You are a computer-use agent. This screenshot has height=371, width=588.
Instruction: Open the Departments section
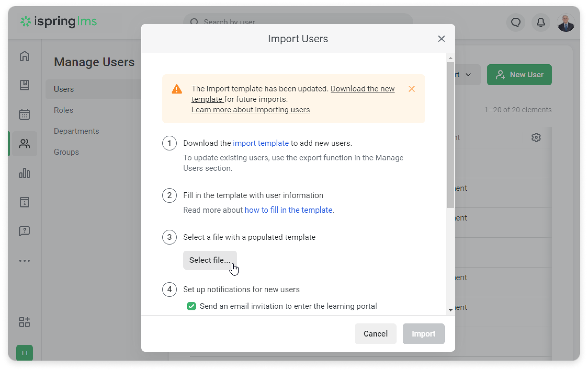point(76,131)
